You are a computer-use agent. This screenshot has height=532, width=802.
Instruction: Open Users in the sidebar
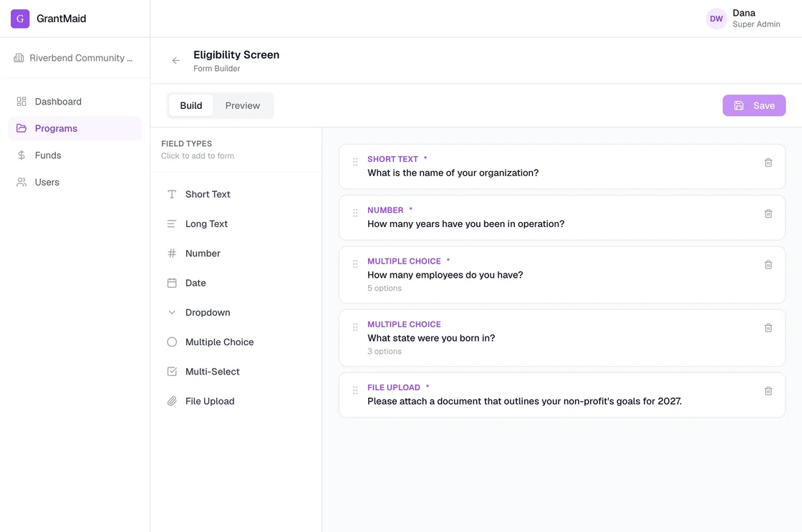click(74, 182)
